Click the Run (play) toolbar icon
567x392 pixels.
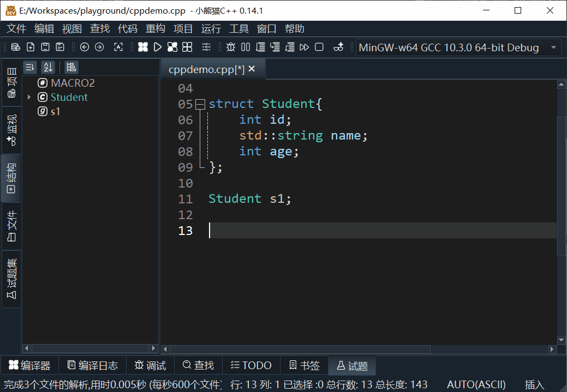158,47
